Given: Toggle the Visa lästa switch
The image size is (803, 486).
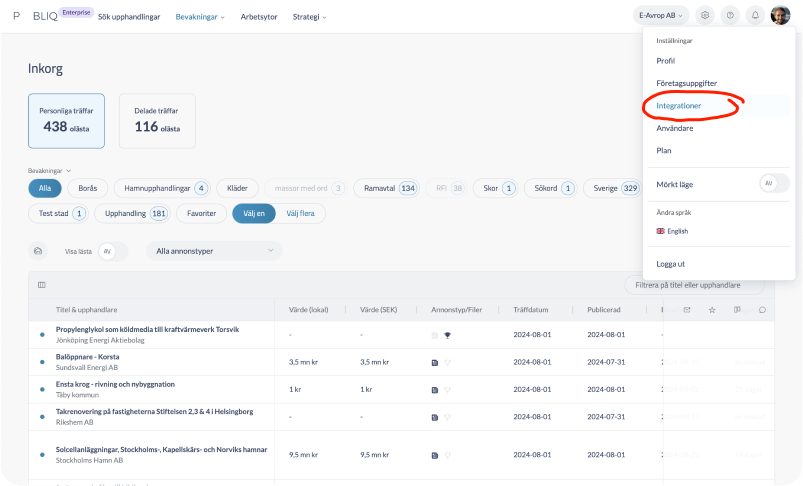Looking at the screenshot, I should click(112, 251).
